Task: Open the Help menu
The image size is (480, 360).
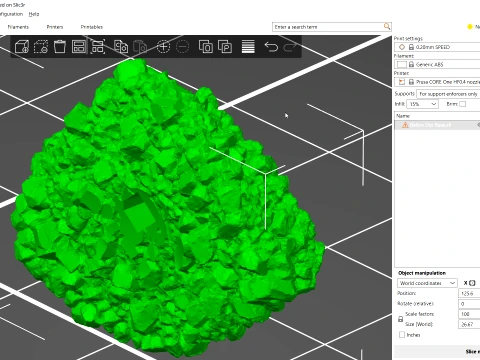Action: [x=34, y=14]
